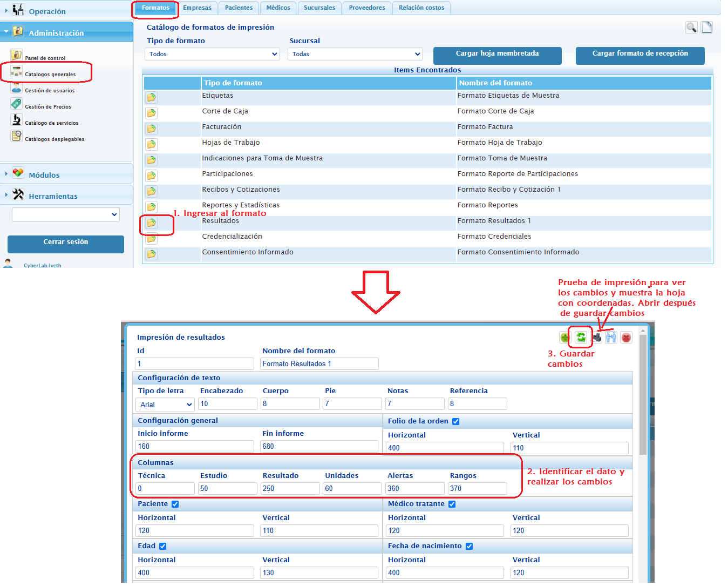This screenshot has width=728, height=586.
Task: Open the Sucursal dropdown
Action: 355,54
